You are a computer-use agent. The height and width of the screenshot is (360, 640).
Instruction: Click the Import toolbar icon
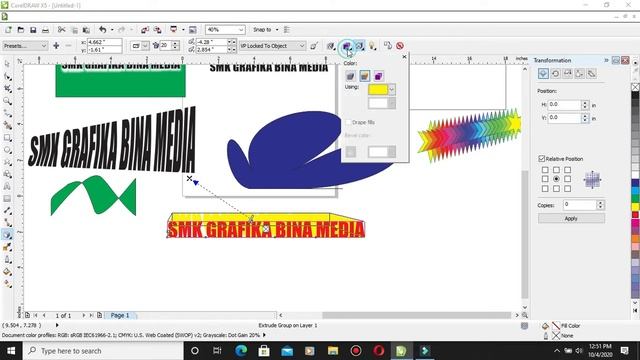145,30
